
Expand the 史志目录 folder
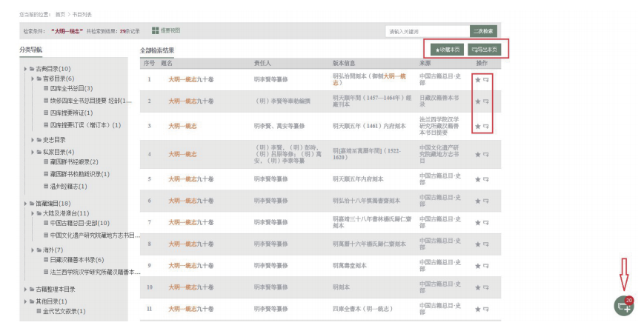tap(33, 139)
